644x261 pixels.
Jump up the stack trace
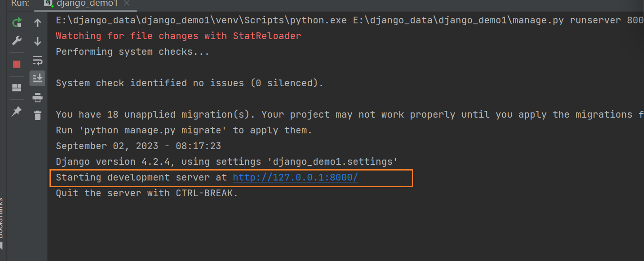(38, 23)
